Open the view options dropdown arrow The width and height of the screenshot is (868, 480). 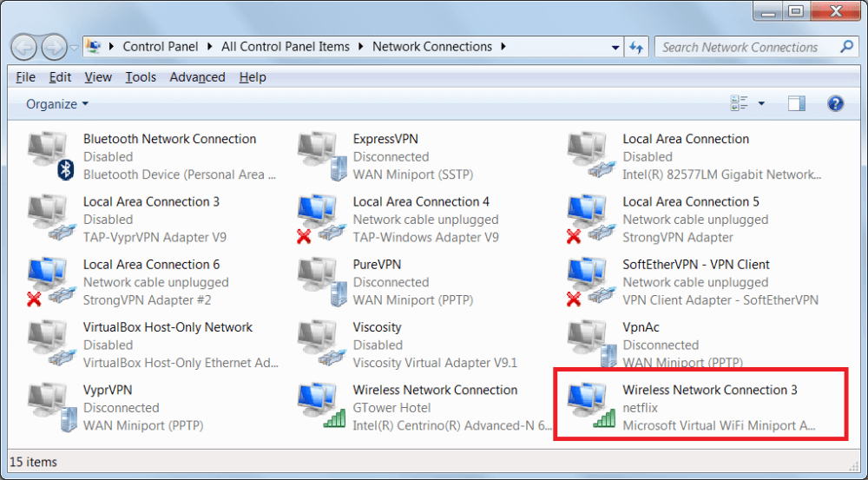(761, 103)
